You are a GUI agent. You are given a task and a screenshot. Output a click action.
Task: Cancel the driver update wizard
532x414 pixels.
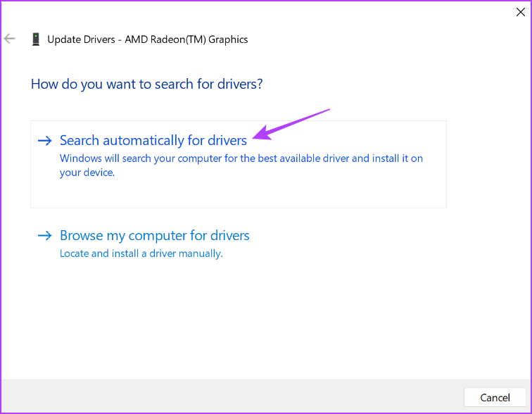[x=495, y=397]
